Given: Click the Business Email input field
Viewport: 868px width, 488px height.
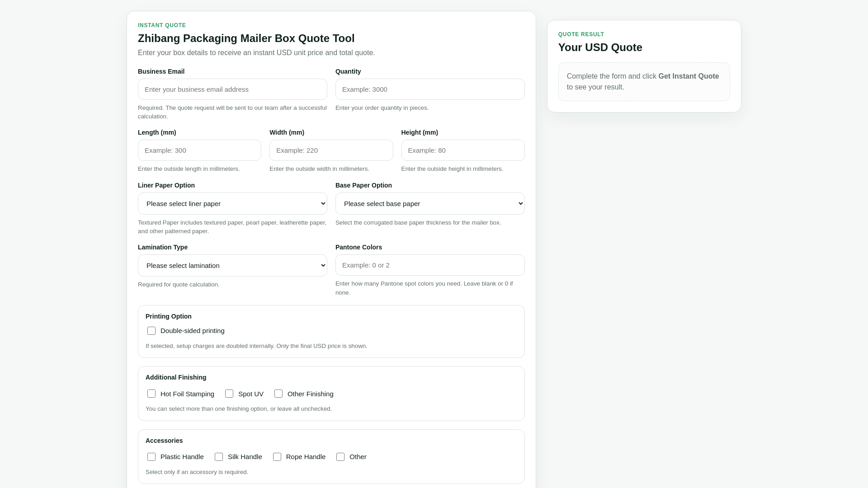Looking at the screenshot, I should pos(232,89).
